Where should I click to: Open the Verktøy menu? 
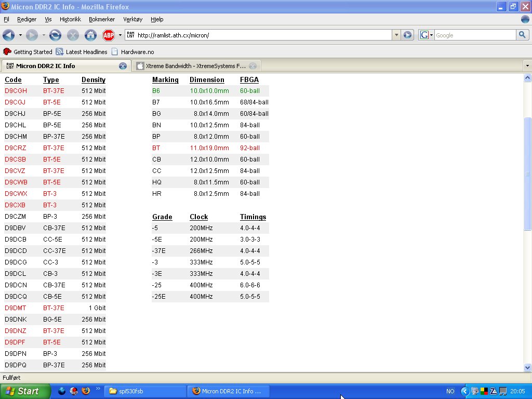[x=132, y=19]
